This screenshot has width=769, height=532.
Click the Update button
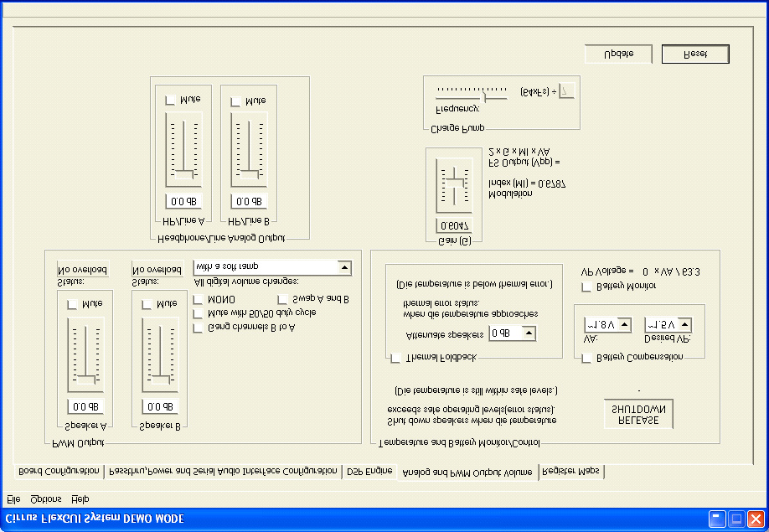(x=618, y=53)
